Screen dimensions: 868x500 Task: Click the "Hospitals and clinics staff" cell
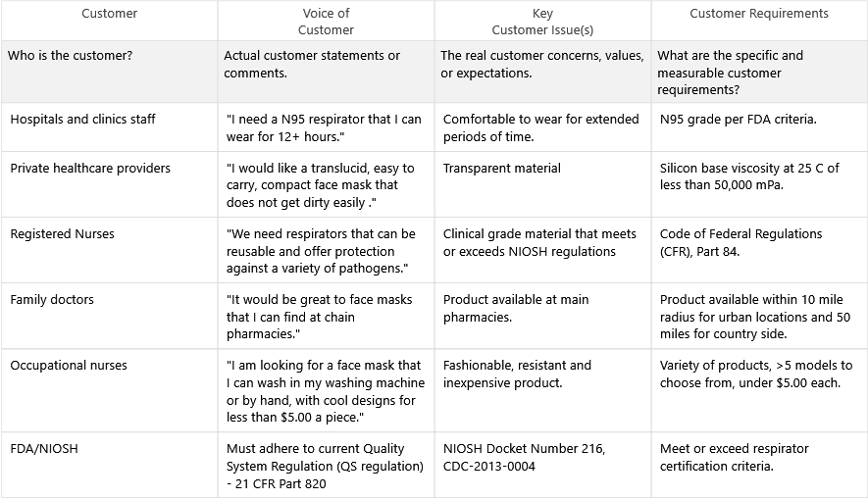click(82, 120)
